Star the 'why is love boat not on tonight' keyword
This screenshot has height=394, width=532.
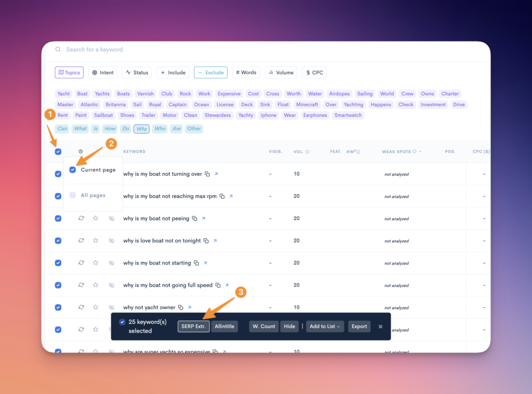pyautogui.click(x=96, y=241)
